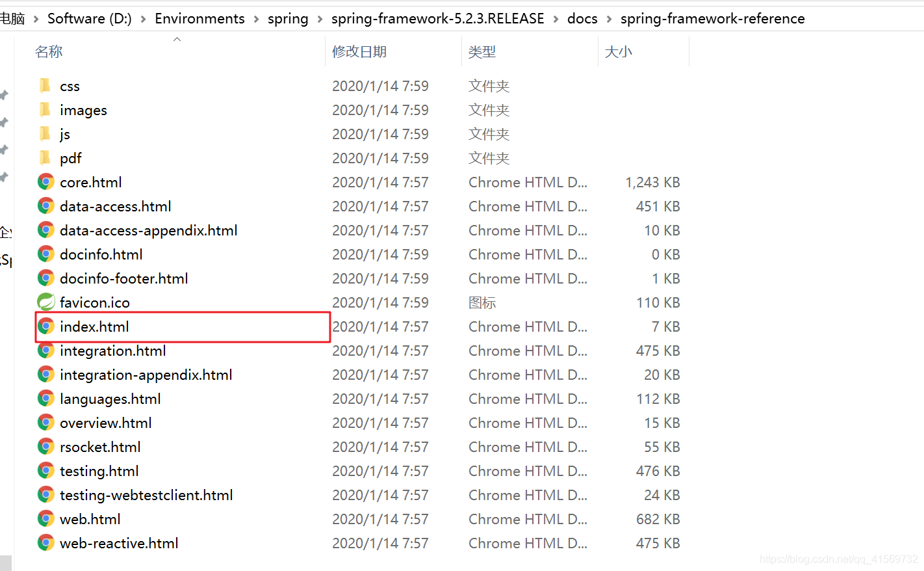The width and height of the screenshot is (924, 571).
Task: Select the file name index.html
Action: coord(94,326)
